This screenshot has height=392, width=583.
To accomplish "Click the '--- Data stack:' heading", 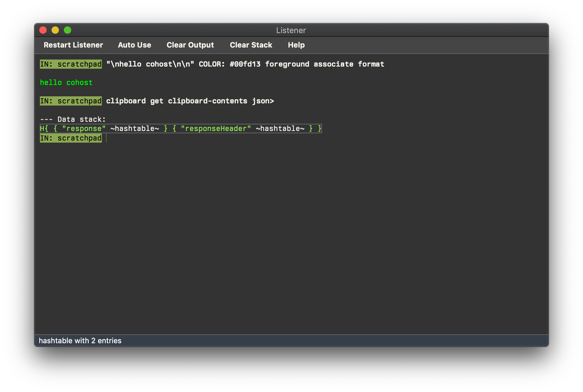I will [x=73, y=119].
